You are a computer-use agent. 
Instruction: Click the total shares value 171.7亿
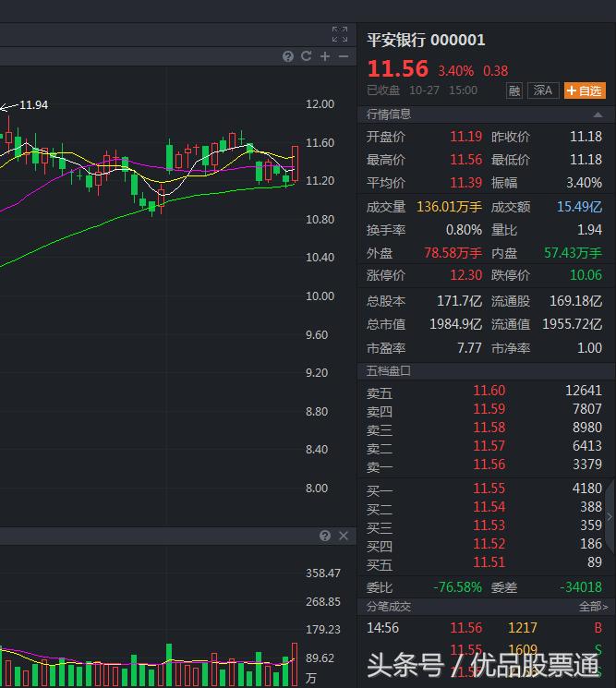[x=459, y=301]
